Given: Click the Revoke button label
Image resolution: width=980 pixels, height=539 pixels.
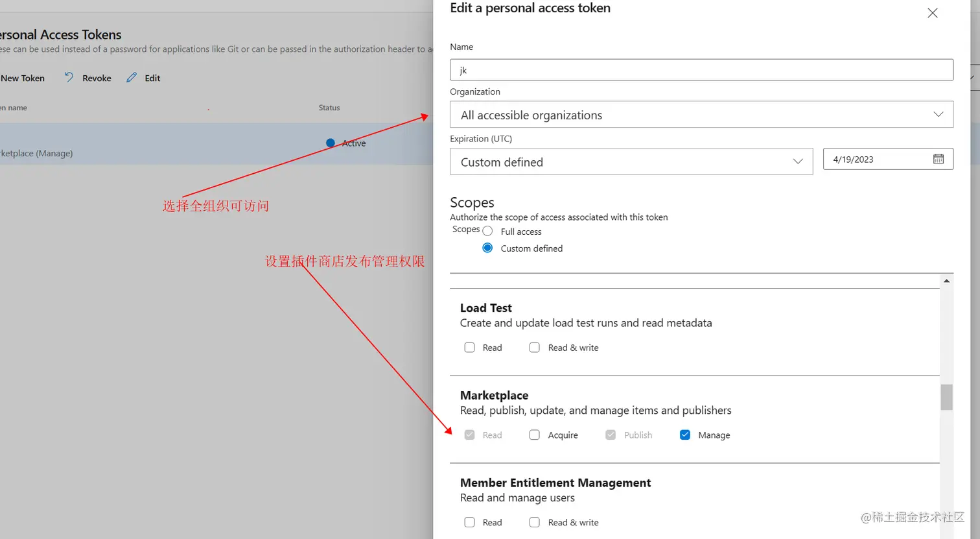Looking at the screenshot, I should coord(97,78).
